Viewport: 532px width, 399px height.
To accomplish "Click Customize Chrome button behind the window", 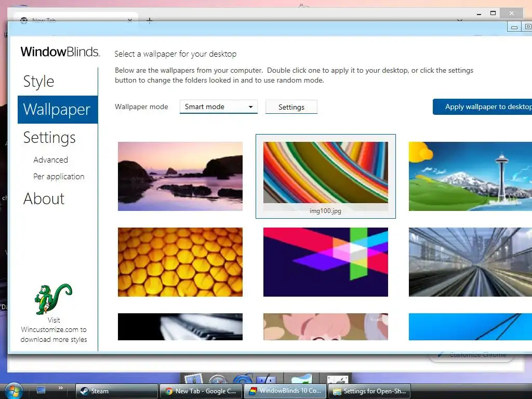I will [x=472, y=355].
